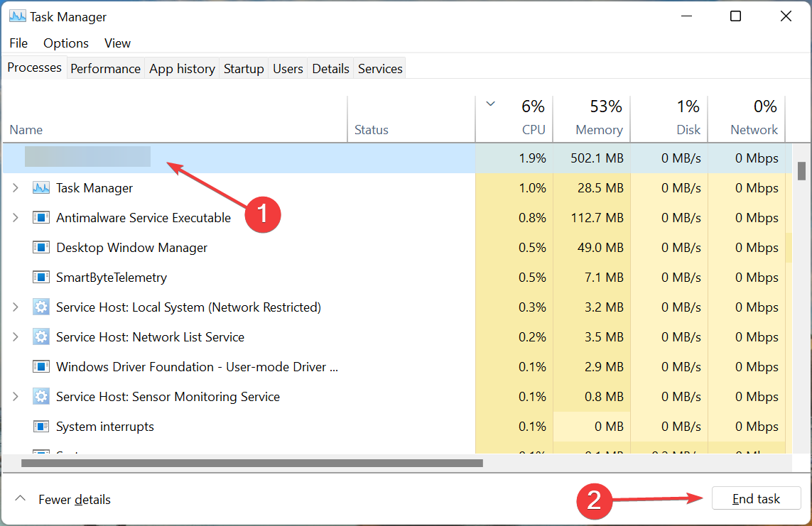This screenshot has height=526, width=812.
Task: Click the 49.0 MB memory cell
Action: point(591,248)
